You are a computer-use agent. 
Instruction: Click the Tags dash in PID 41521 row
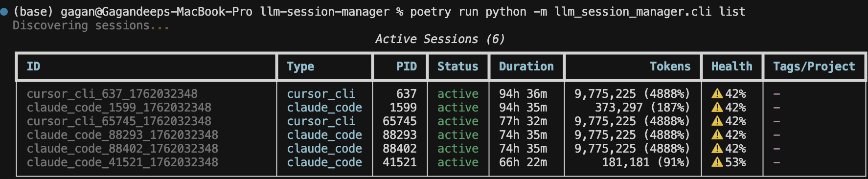click(x=777, y=162)
